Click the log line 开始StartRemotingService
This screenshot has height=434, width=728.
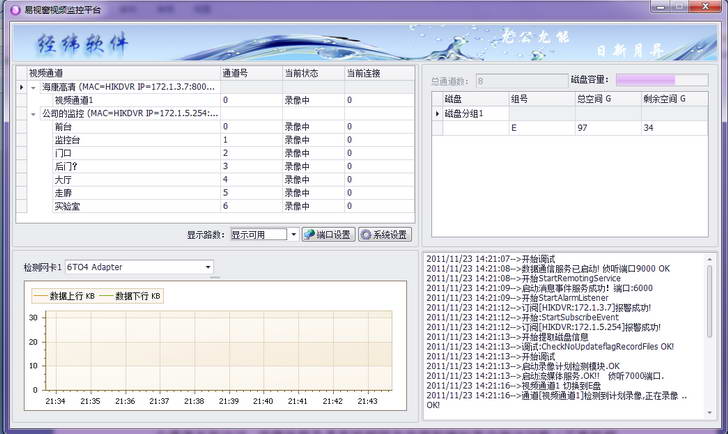[x=523, y=279]
